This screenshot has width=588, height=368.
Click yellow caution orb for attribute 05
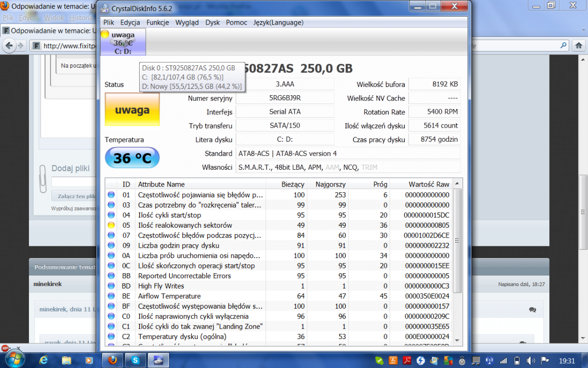tap(111, 225)
